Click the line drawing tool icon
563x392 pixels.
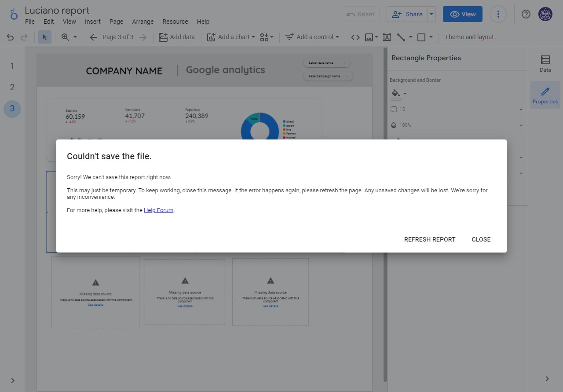[x=401, y=37]
